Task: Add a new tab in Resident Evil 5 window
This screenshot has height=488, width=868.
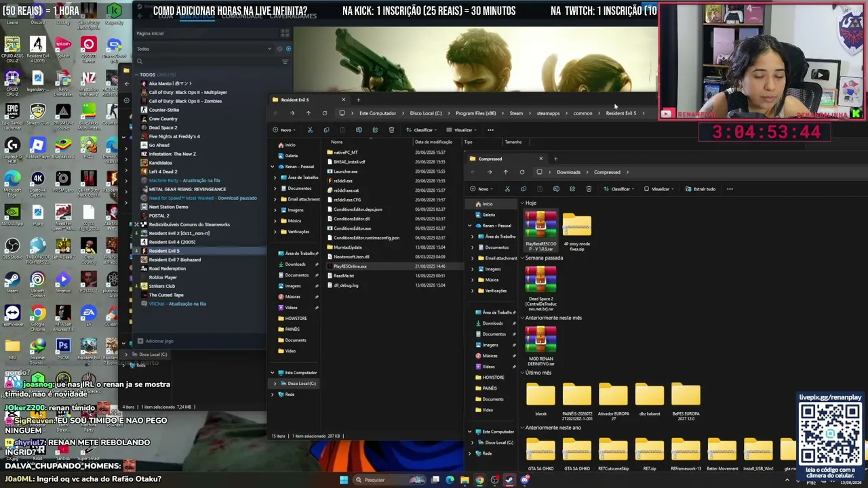Action: click(x=358, y=100)
